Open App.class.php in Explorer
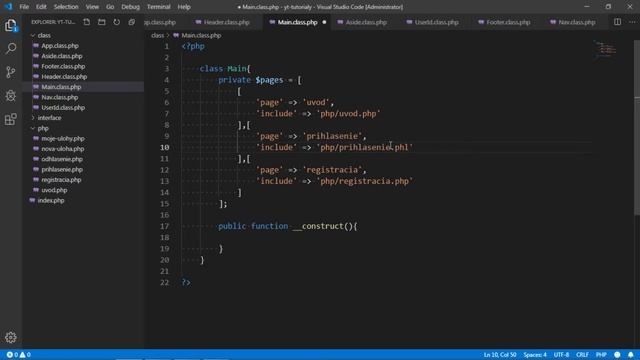The width and height of the screenshot is (640, 360). pos(60,46)
